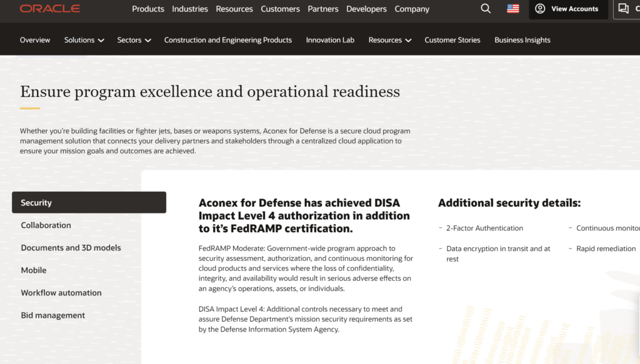Open Construction and Engineering Products link
The width and height of the screenshot is (640, 364).
click(228, 40)
